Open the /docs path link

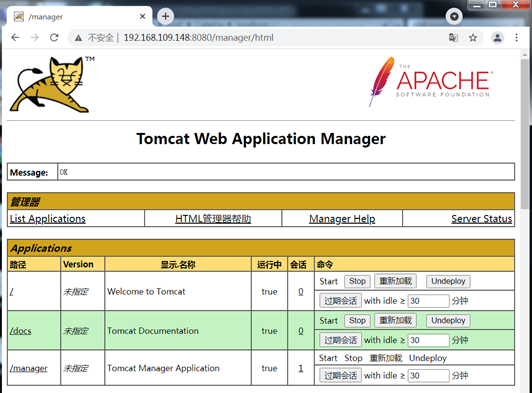pos(20,331)
